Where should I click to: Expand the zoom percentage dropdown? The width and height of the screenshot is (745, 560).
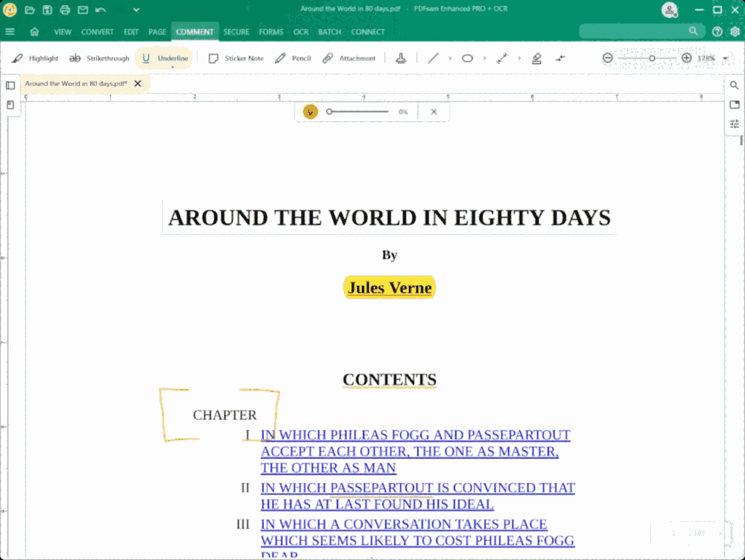[725, 58]
